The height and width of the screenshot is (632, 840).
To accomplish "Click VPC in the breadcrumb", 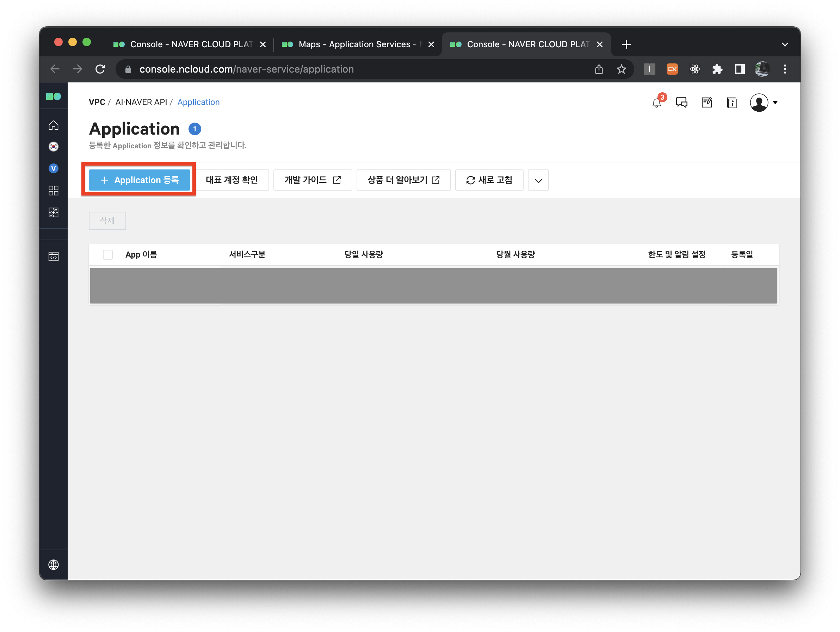I will click(x=97, y=103).
